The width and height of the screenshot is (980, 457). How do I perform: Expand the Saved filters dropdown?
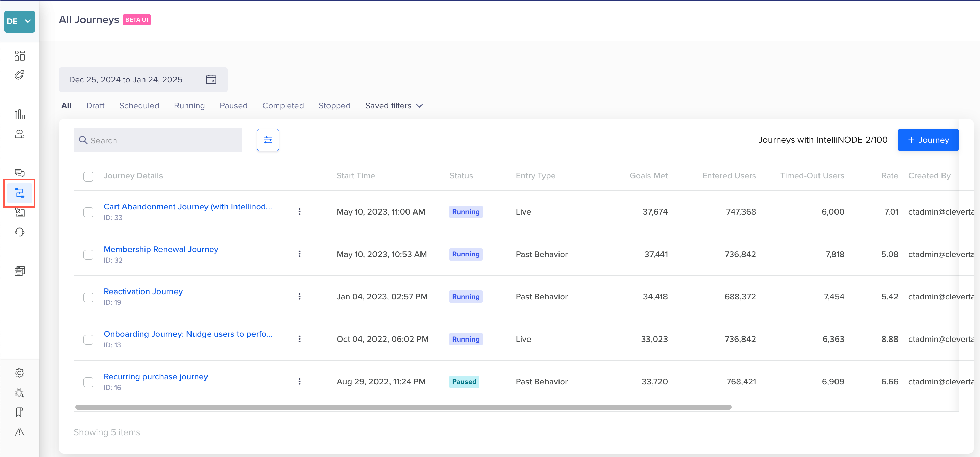(x=394, y=105)
